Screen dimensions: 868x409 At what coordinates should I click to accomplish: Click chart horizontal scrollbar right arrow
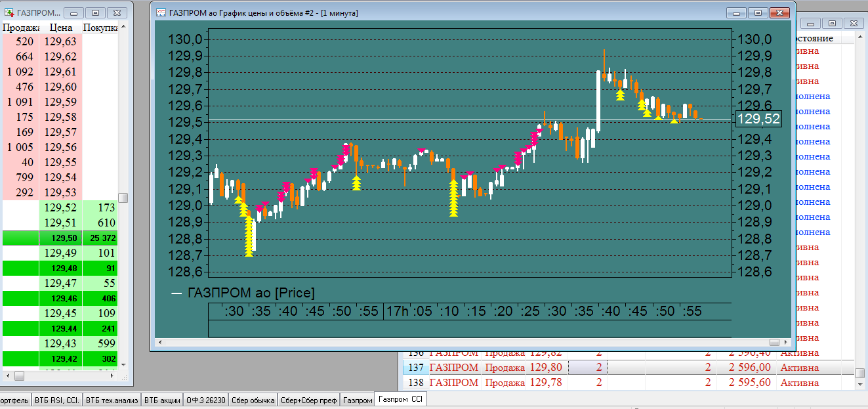(x=786, y=342)
